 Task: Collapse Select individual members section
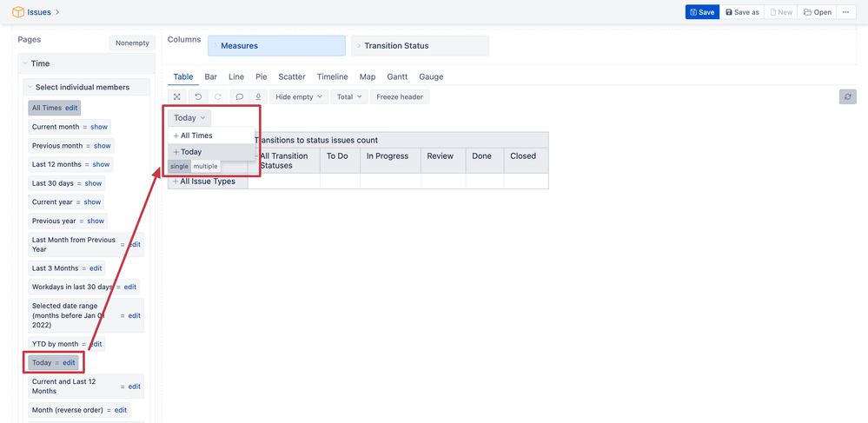coord(30,88)
